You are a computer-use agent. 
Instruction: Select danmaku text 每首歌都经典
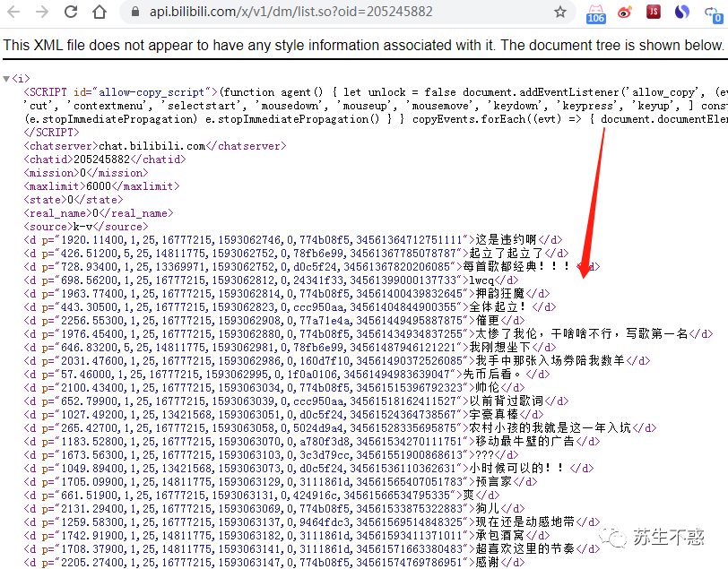click(x=500, y=267)
